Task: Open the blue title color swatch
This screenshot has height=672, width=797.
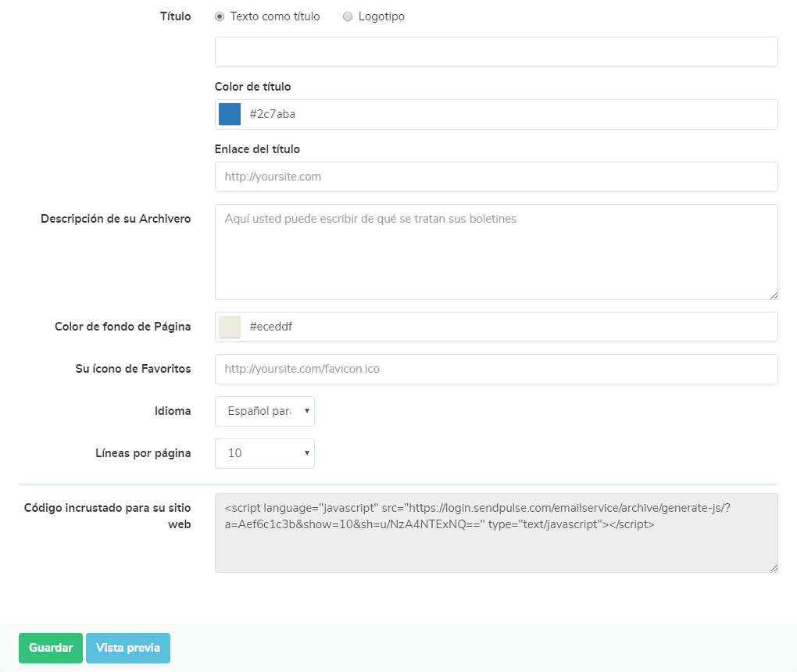Action: coord(230,114)
